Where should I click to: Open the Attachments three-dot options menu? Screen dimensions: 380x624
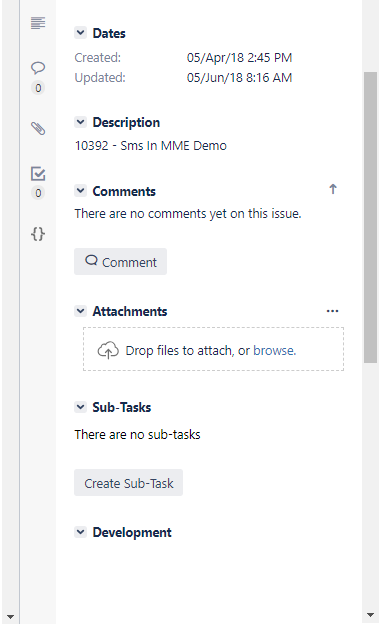coord(332,311)
